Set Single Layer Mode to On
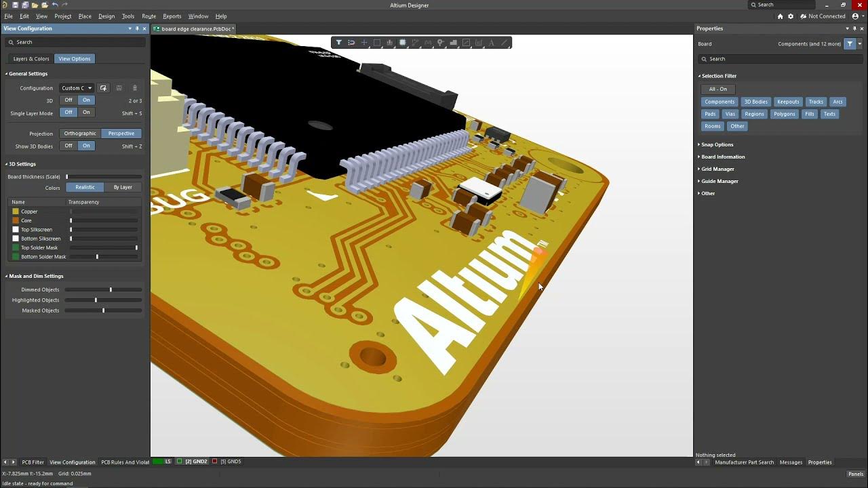This screenshot has width=868, height=488. point(86,113)
